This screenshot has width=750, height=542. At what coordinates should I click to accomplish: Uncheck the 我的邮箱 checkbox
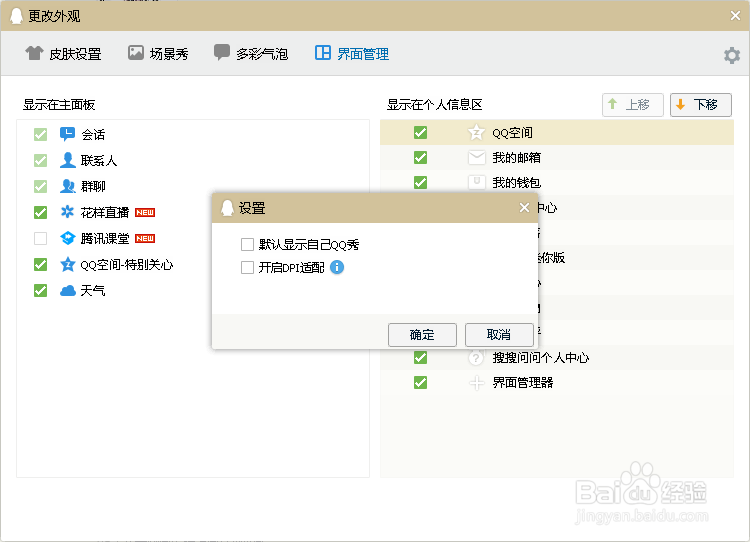click(x=420, y=157)
